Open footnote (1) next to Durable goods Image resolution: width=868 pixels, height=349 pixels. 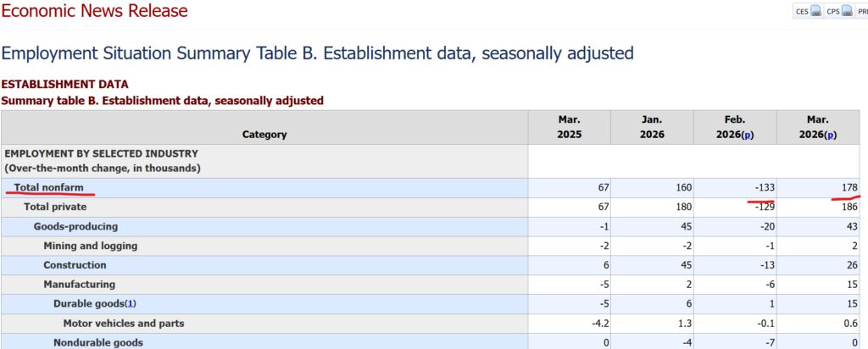[130, 303]
